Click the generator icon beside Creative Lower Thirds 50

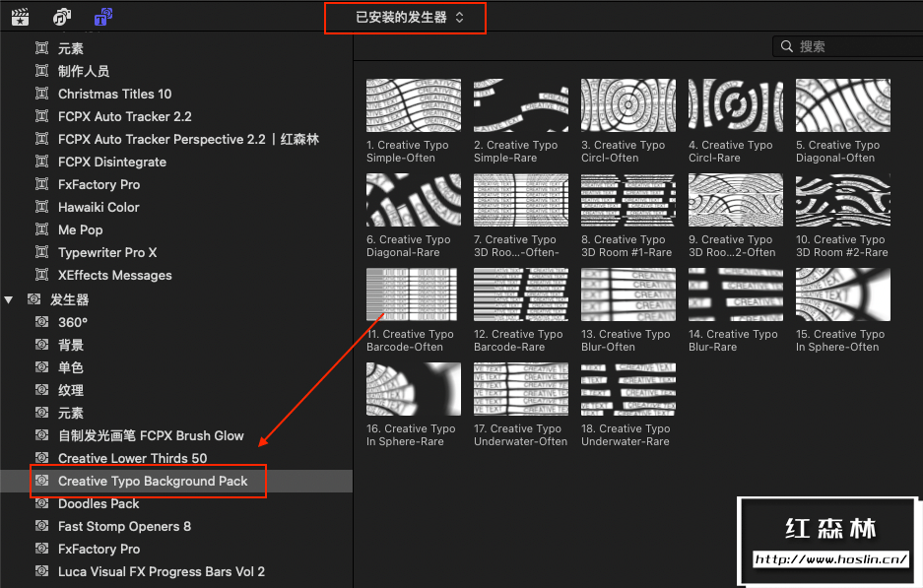pos(41,458)
